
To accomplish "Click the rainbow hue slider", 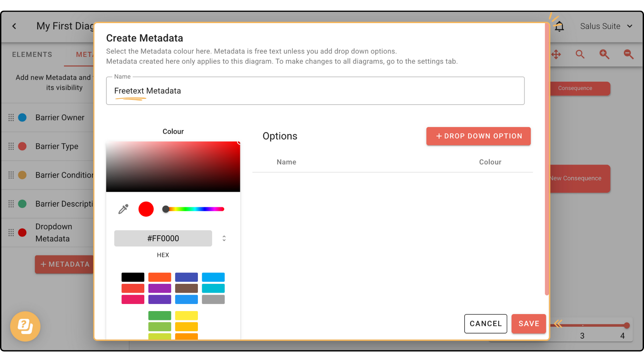I will tap(193, 209).
